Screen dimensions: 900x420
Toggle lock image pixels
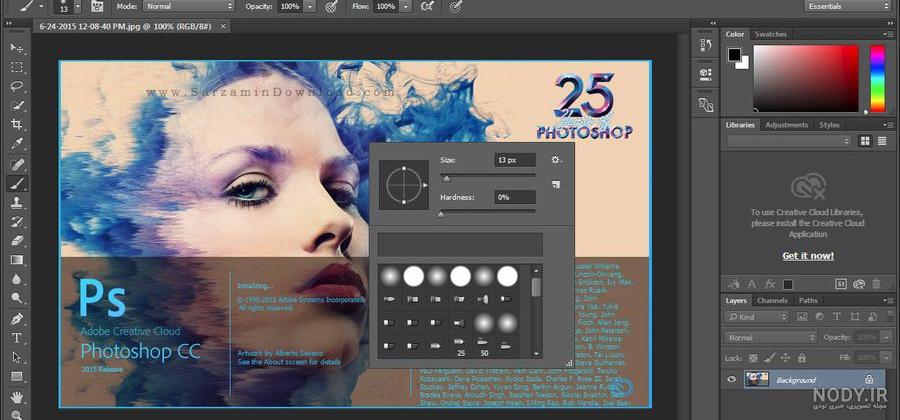click(x=770, y=357)
